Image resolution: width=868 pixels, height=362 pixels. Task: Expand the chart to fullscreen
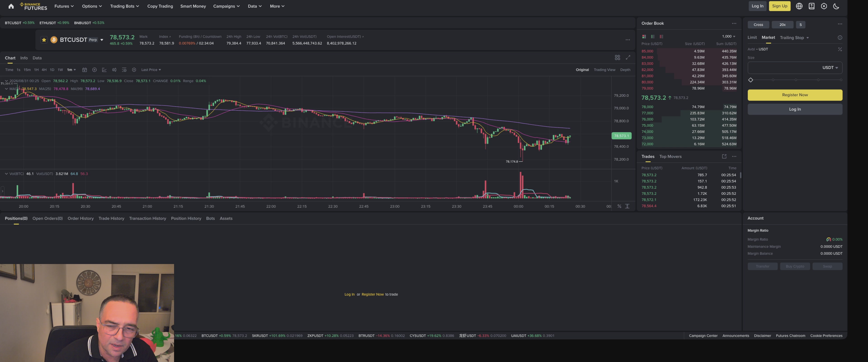click(x=628, y=58)
